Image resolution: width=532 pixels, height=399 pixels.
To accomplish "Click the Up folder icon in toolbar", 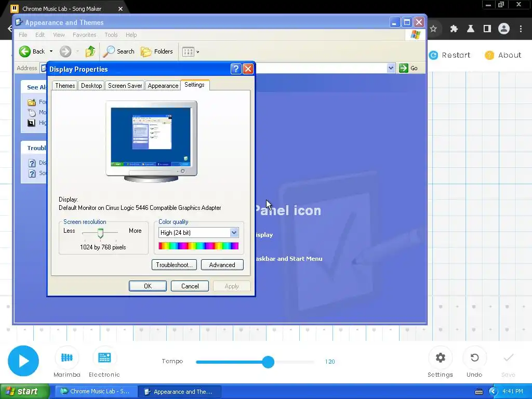I will [90, 51].
